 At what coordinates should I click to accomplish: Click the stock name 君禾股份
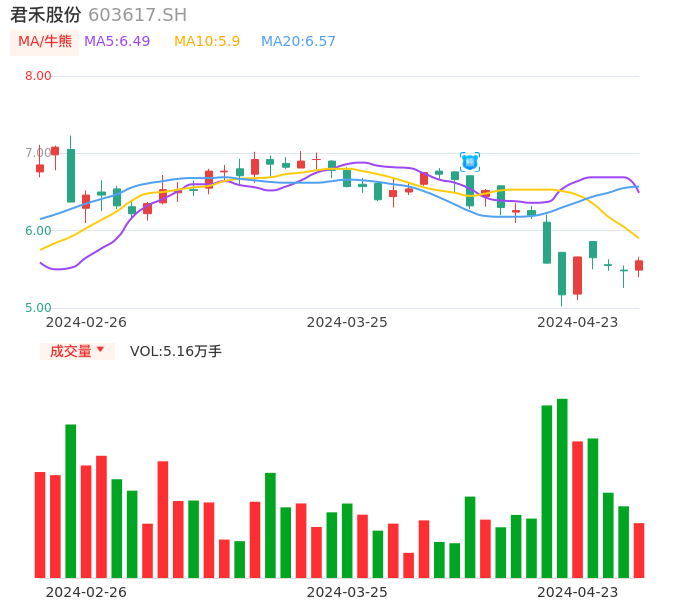[x=45, y=15]
